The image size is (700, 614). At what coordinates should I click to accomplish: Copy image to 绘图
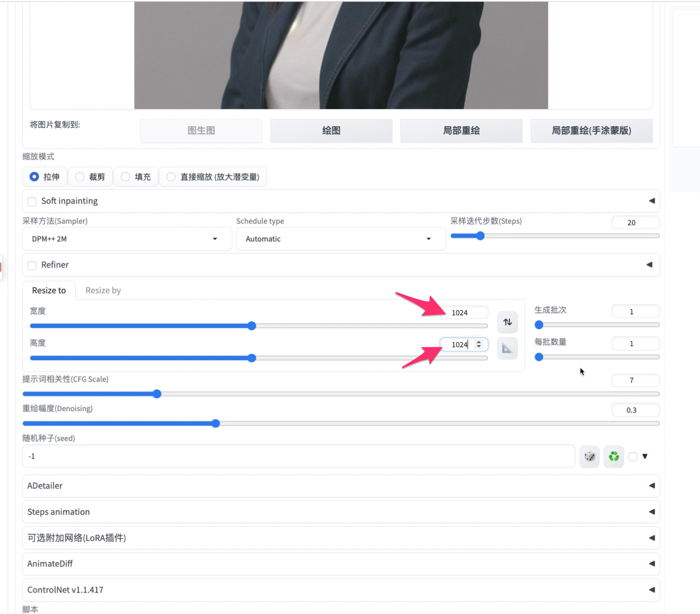point(331,131)
